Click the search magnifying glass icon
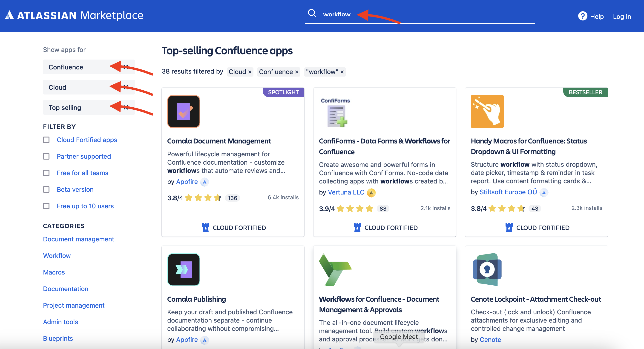This screenshot has height=349, width=644. tap(312, 14)
